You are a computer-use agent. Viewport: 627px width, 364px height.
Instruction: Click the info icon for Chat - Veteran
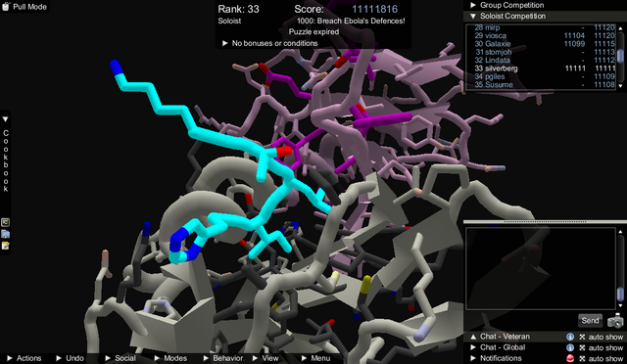tap(570, 337)
